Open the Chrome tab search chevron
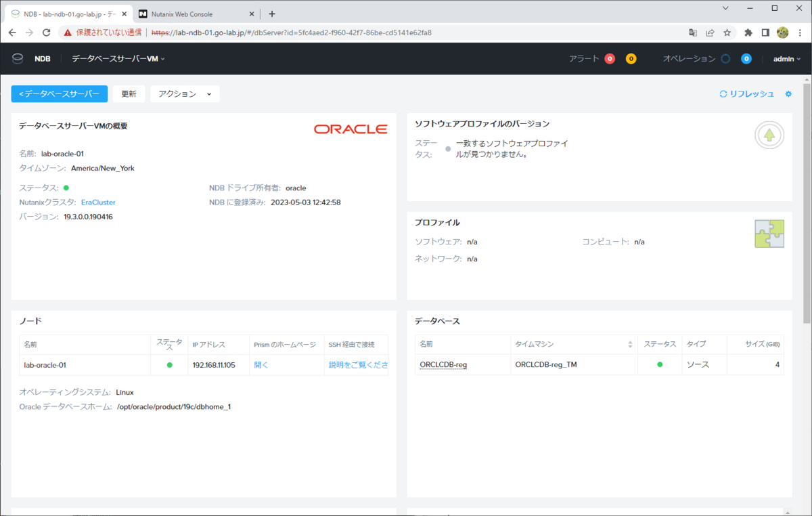This screenshot has width=812, height=516. [726, 8]
